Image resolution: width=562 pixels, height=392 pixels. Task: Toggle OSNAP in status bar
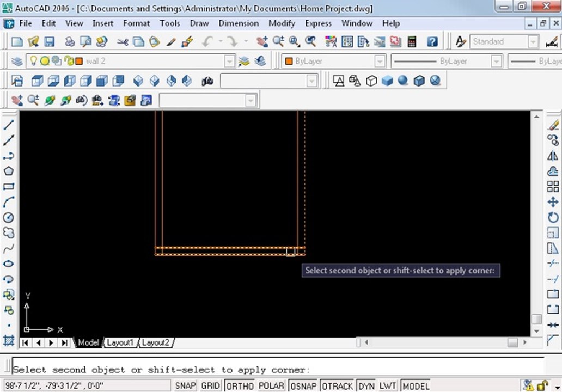pos(303,386)
